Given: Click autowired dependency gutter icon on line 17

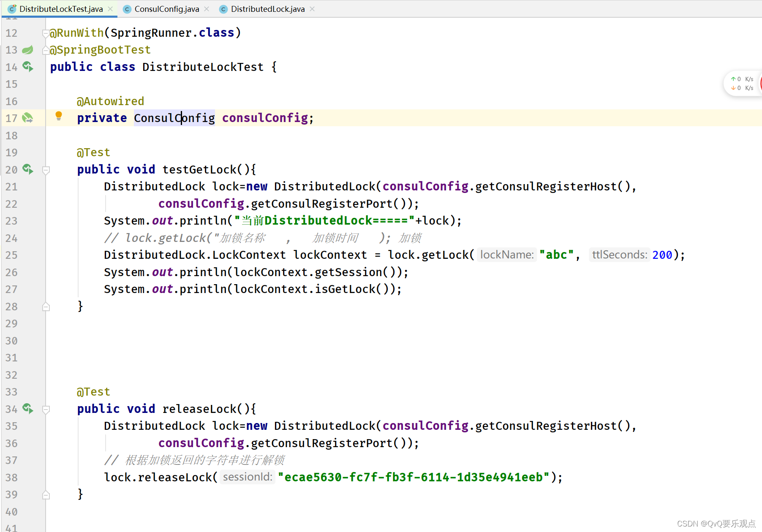Looking at the screenshot, I should pyautogui.click(x=27, y=118).
